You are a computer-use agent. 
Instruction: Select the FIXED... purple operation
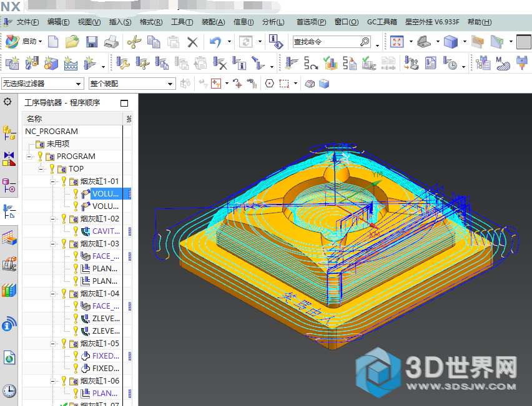(106, 356)
